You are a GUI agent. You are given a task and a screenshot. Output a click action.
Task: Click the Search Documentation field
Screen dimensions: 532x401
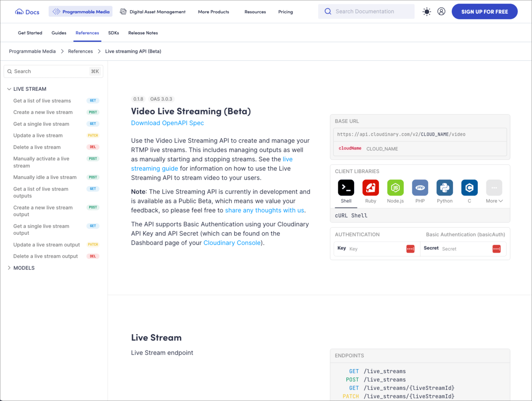(366, 12)
